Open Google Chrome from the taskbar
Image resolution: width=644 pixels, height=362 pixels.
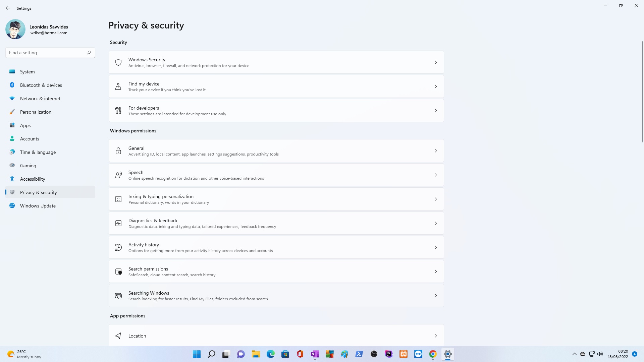coord(433,354)
